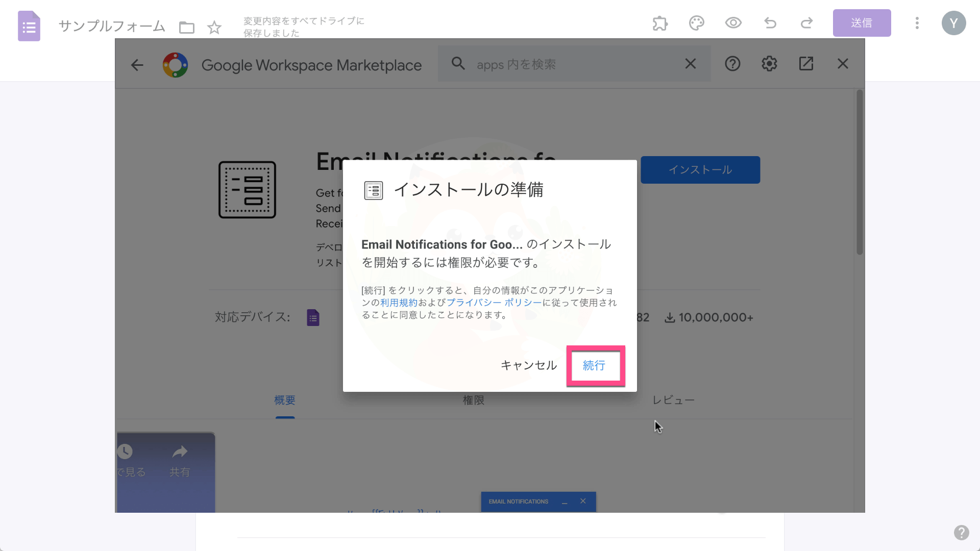Viewport: 980px width, 551px height.
Task: Select the 概要 tab
Action: tap(285, 400)
